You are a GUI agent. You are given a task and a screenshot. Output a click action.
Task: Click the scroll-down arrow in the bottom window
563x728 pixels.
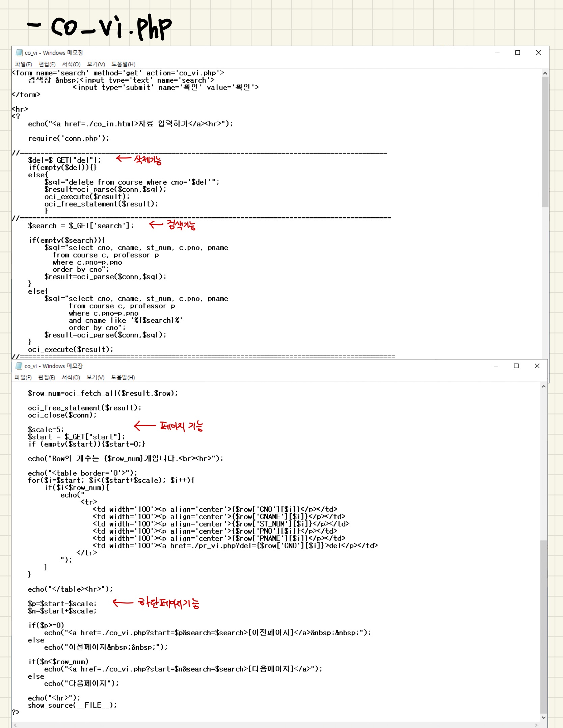(x=543, y=718)
